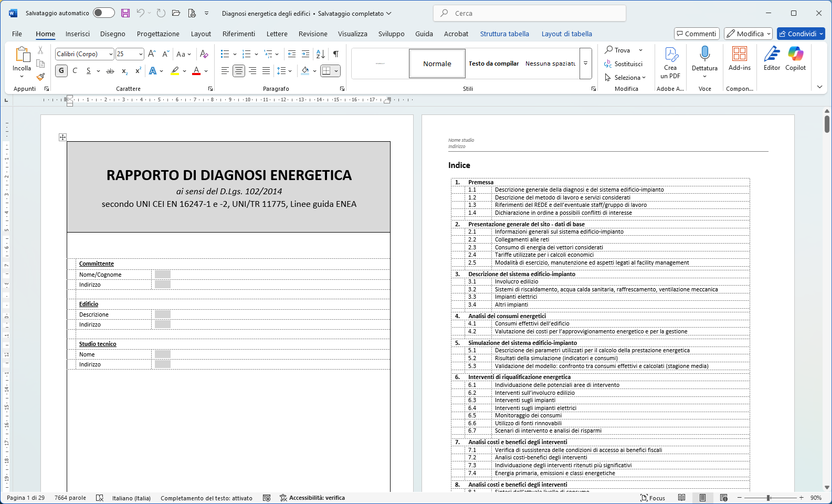Click the Subscript x₂ icon

pos(124,71)
